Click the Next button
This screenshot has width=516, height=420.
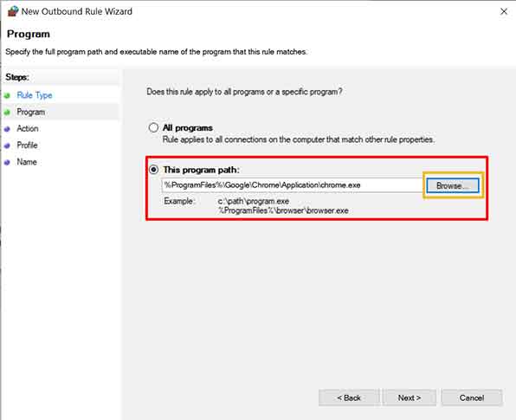coord(410,398)
